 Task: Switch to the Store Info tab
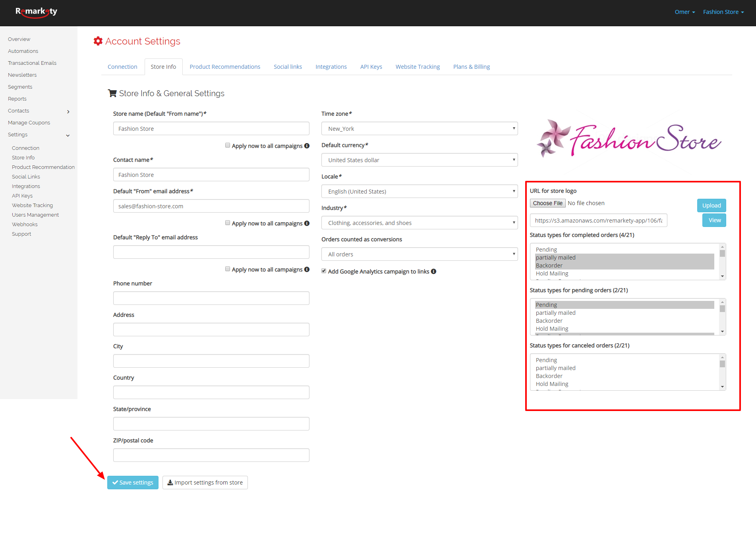163,67
